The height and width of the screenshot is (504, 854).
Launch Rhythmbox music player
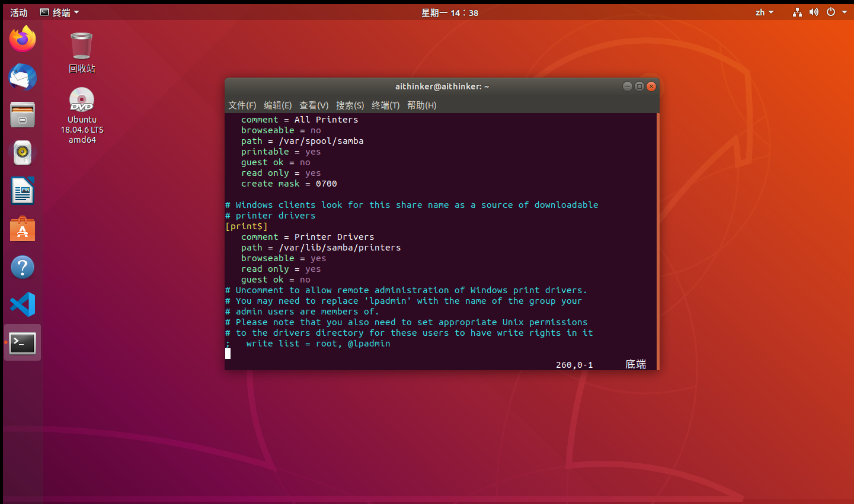pos(23,153)
